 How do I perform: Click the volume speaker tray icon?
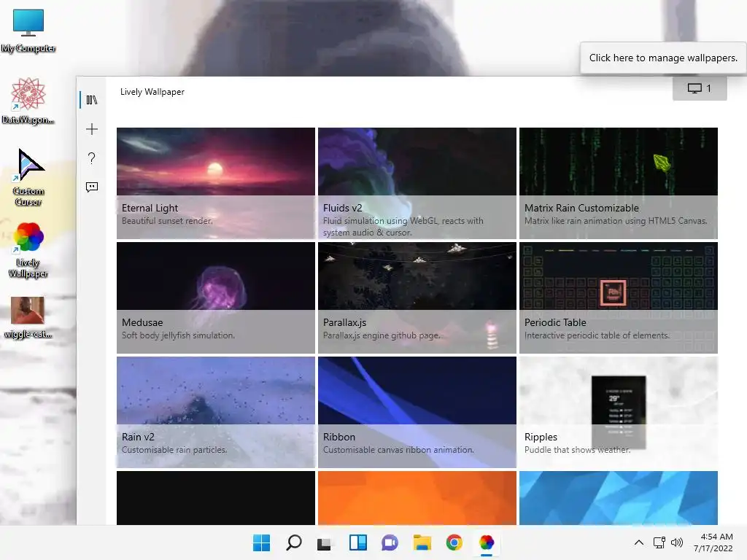[x=676, y=542]
